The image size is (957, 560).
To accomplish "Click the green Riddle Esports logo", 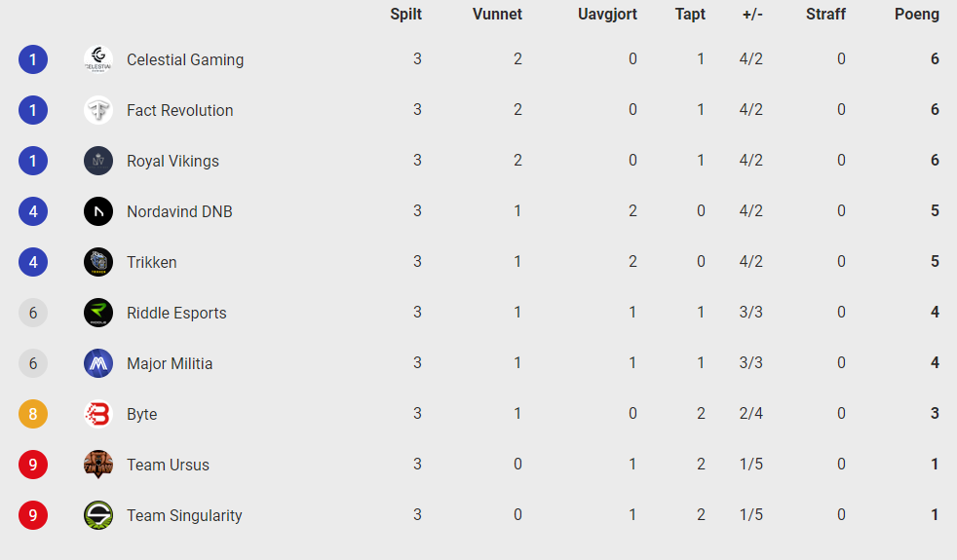I will tap(98, 313).
